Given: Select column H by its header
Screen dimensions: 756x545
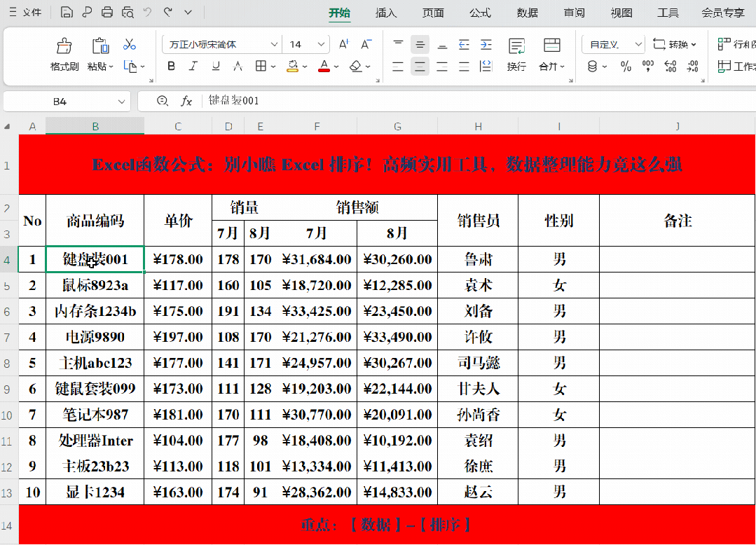Looking at the screenshot, I should (x=478, y=126).
